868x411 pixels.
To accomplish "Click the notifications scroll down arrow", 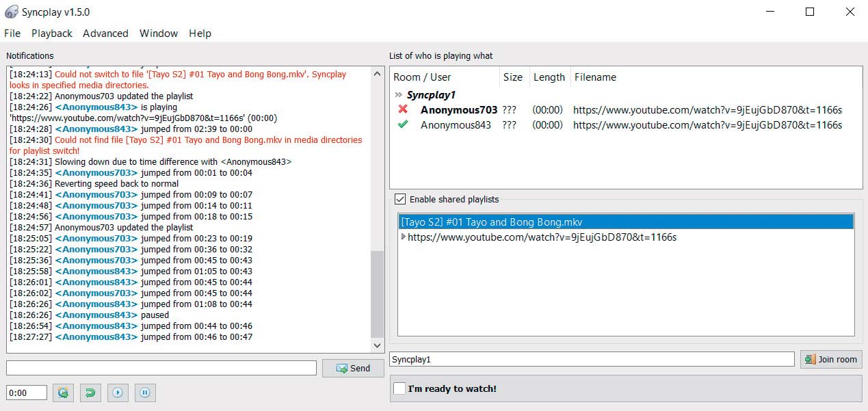I will (x=377, y=346).
